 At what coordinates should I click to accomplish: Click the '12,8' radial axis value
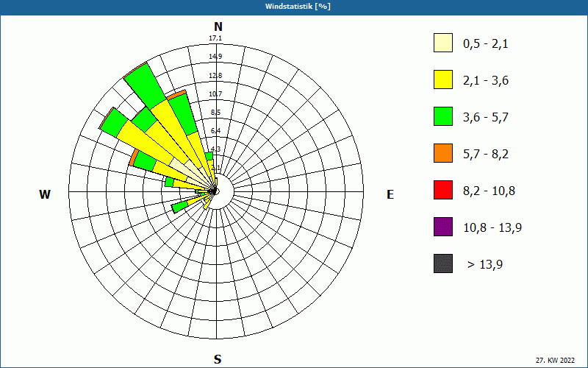coord(215,76)
